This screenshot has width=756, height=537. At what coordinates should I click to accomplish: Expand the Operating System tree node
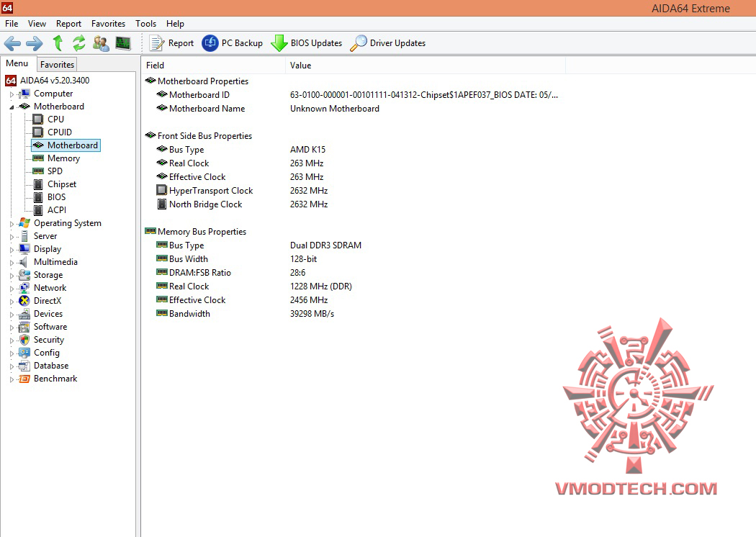click(x=12, y=224)
